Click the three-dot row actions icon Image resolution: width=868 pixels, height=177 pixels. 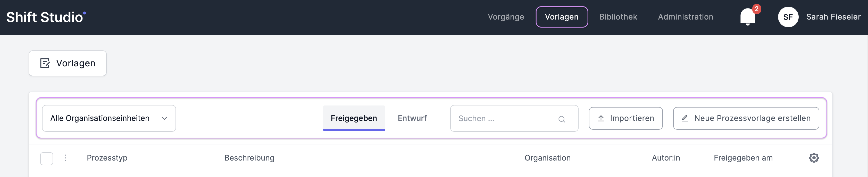pyautogui.click(x=65, y=158)
